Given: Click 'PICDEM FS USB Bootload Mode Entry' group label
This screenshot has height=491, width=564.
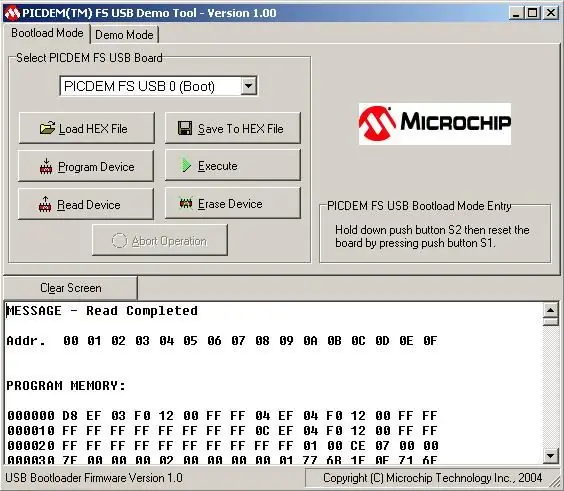Looking at the screenshot, I should coord(419,206).
